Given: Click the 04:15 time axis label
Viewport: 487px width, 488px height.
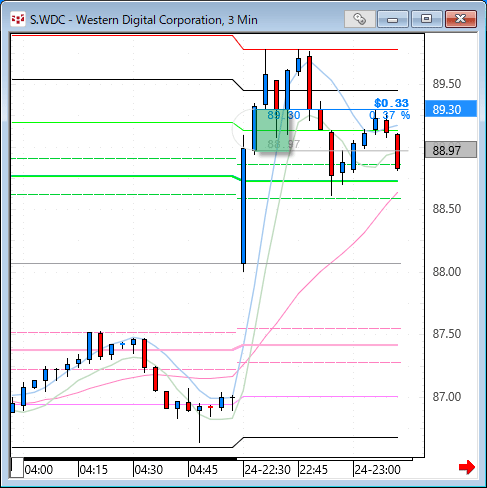Looking at the screenshot, I should [x=94, y=470].
